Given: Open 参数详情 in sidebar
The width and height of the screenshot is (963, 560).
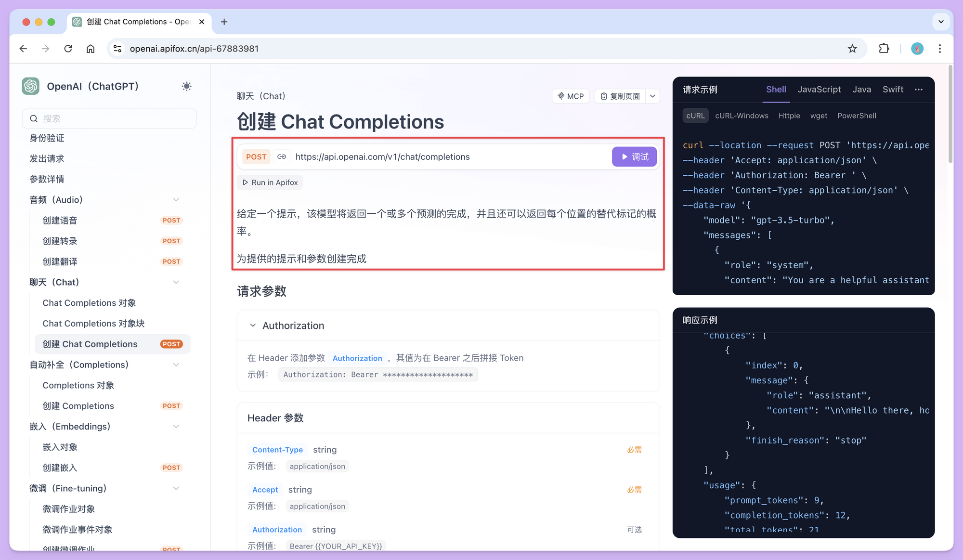Looking at the screenshot, I should coord(47,179).
